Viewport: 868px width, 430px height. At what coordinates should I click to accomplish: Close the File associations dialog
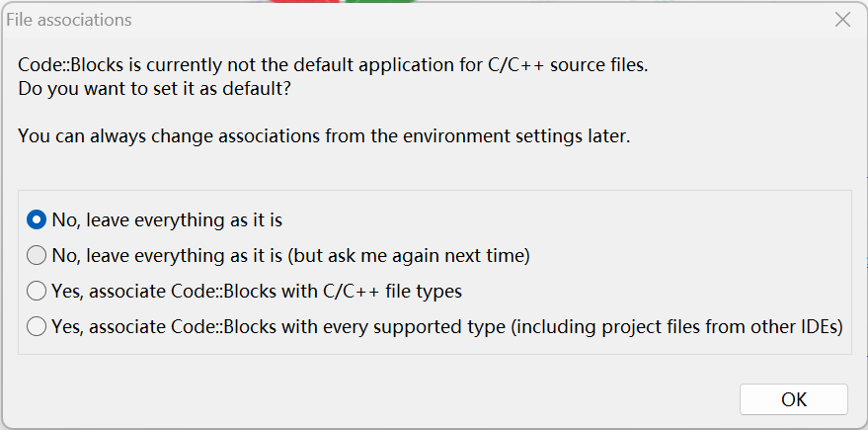click(x=842, y=20)
